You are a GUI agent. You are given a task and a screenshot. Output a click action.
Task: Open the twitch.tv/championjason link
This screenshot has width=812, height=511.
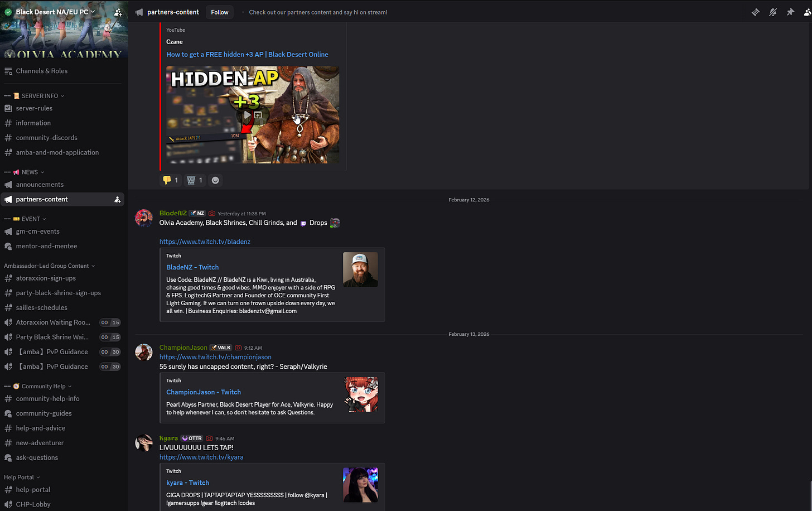click(215, 357)
